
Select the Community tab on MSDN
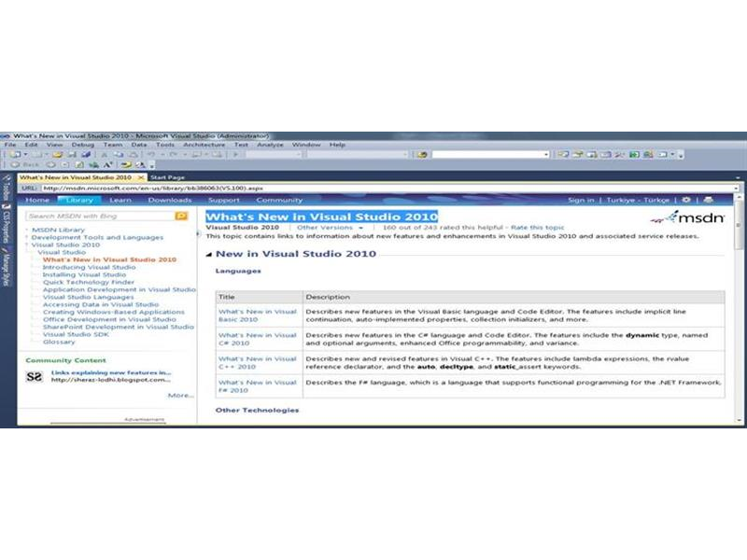point(279,200)
